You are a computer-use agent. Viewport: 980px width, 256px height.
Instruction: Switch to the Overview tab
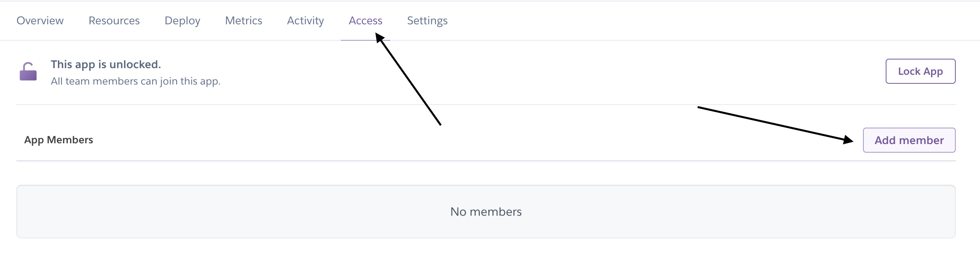click(40, 20)
